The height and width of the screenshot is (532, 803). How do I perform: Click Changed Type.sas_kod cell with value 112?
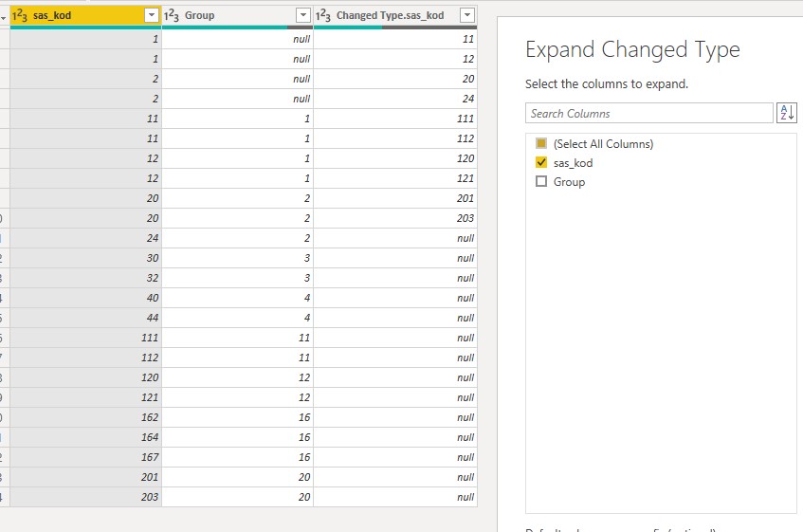click(394, 138)
